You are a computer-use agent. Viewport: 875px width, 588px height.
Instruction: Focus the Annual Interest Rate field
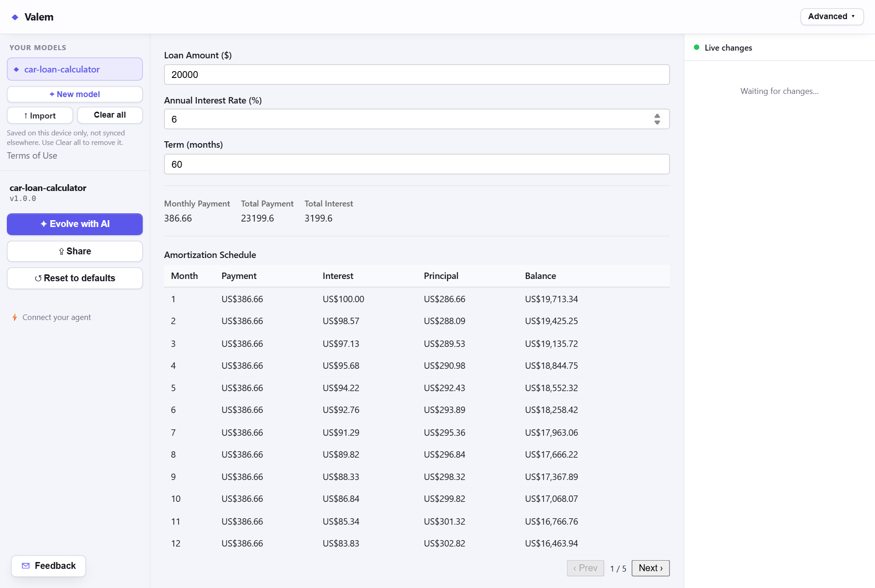tap(417, 119)
